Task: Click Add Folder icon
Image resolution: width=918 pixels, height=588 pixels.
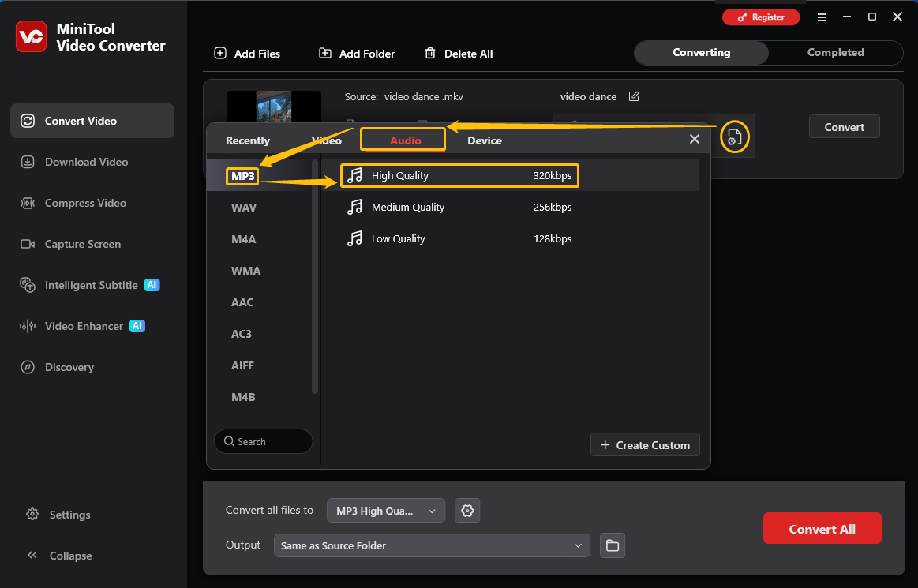Action: [x=325, y=54]
